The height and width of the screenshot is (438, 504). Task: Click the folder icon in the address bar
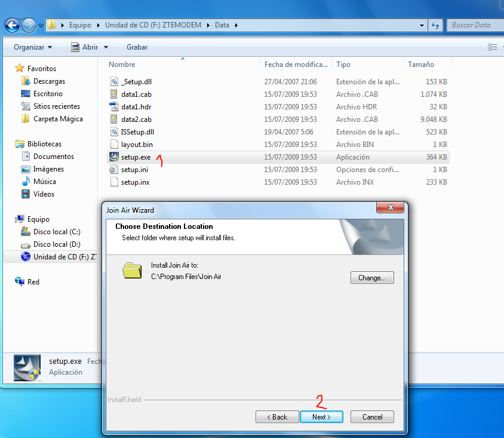(x=51, y=24)
